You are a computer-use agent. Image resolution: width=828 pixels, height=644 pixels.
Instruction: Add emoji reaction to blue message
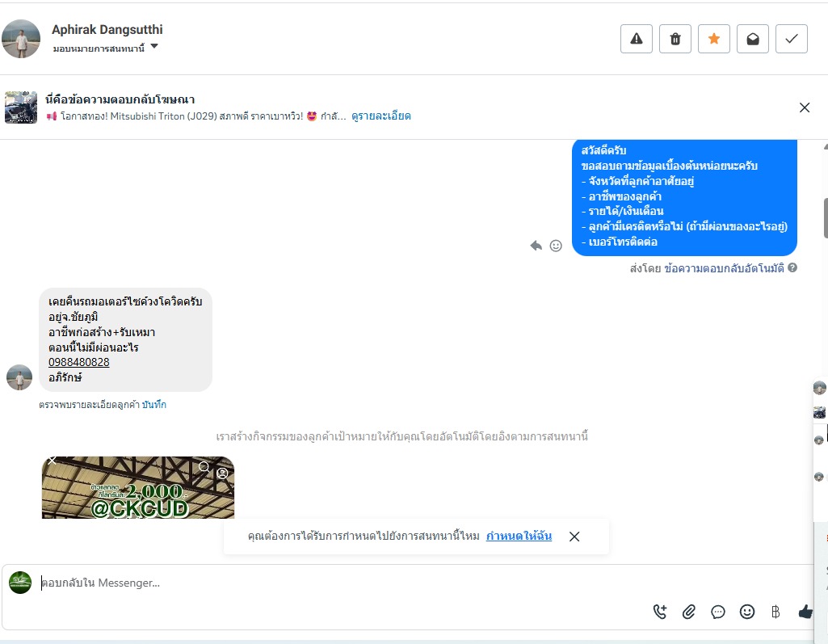click(556, 246)
